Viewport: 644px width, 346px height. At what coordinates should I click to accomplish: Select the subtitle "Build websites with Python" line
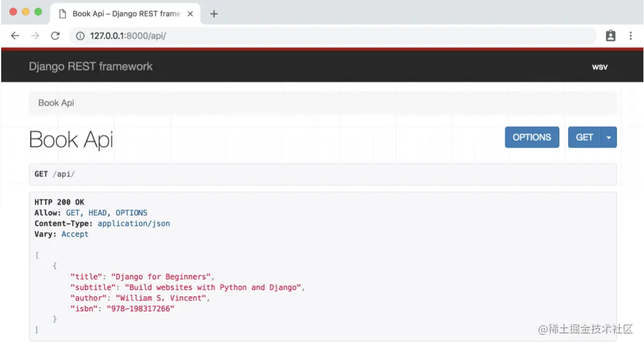click(187, 287)
